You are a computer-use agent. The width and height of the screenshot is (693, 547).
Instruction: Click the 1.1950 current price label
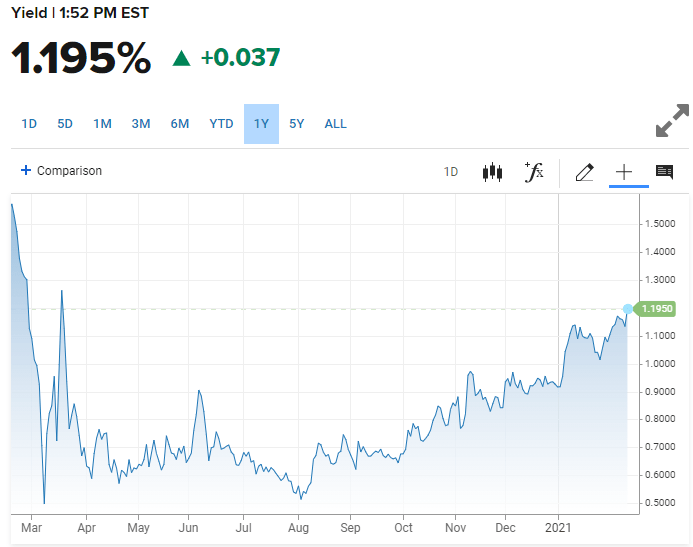655,308
